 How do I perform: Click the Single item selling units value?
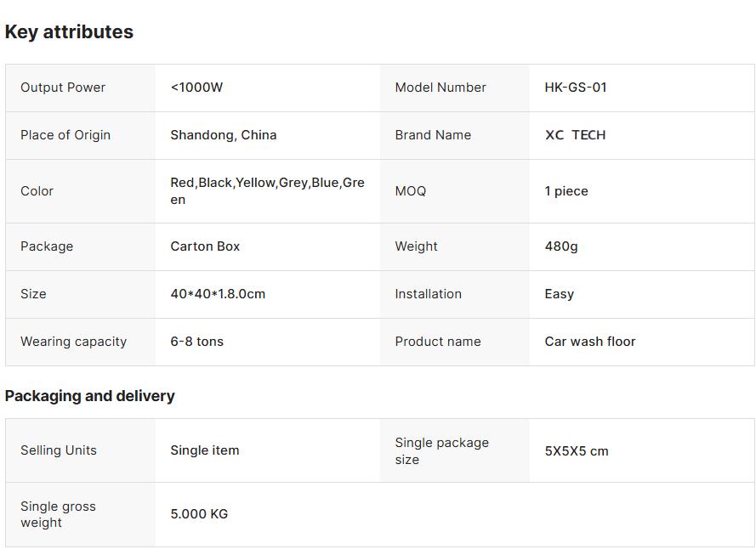(205, 450)
